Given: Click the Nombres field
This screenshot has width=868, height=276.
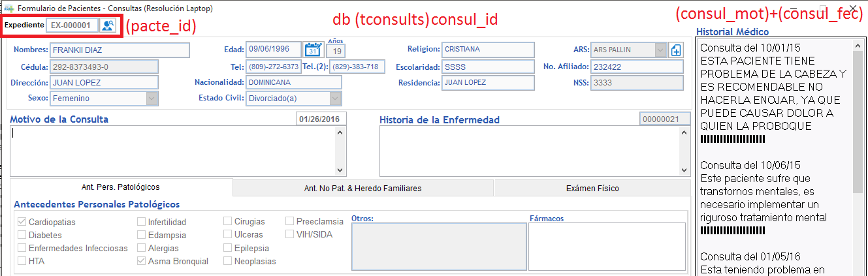Looking at the screenshot, I should pyautogui.click(x=120, y=50).
